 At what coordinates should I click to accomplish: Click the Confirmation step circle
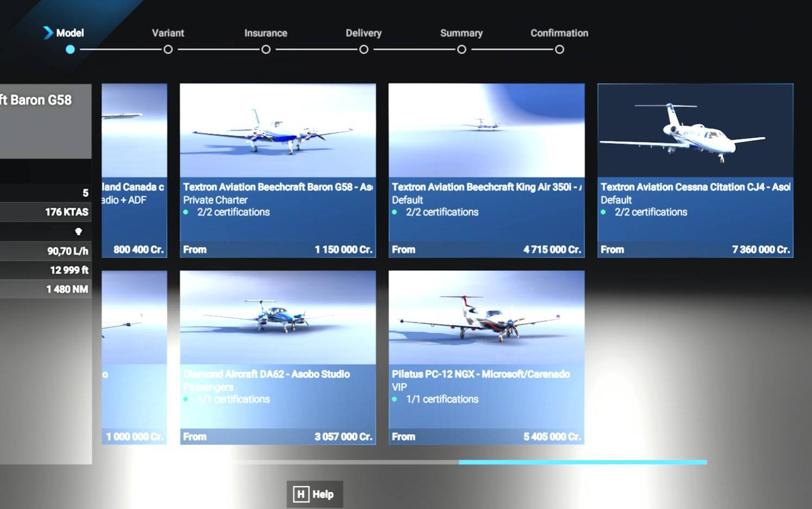pyautogui.click(x=559, y=49)
